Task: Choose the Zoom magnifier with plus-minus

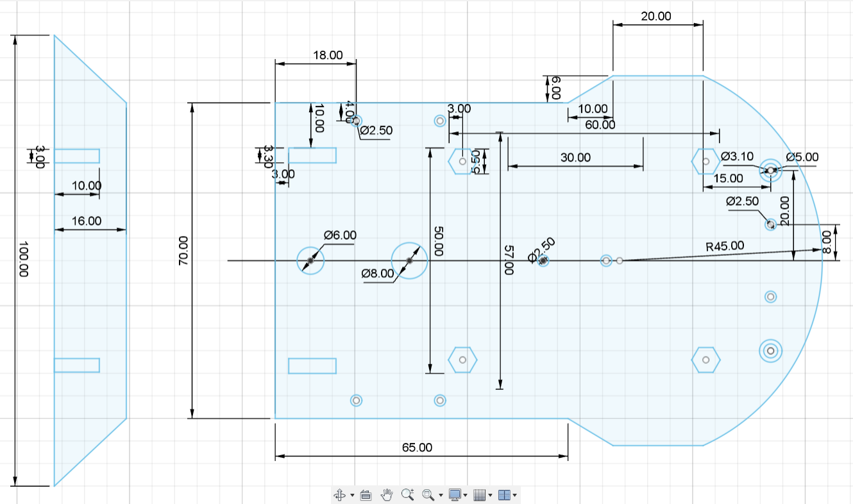Action: point(408,494)
